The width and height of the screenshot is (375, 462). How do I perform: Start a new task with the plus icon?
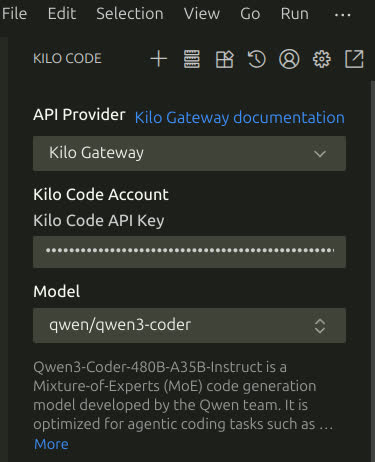coord(159,59)
